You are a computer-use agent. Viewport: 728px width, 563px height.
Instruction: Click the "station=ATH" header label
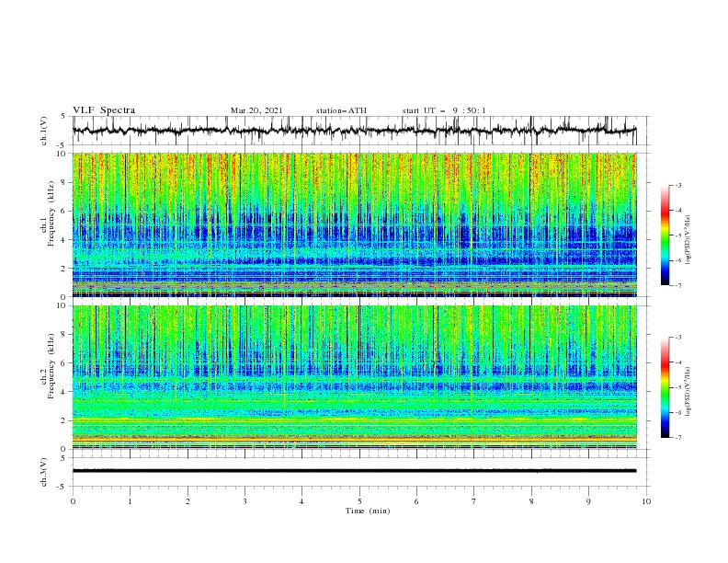341,110
